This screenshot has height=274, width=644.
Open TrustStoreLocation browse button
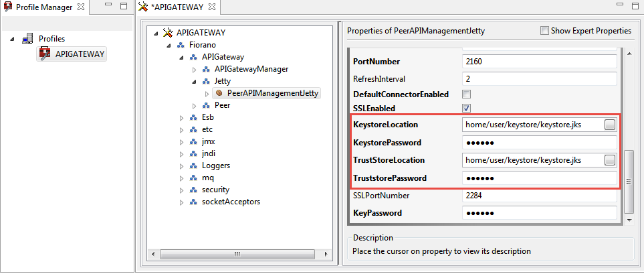point(610,160)
